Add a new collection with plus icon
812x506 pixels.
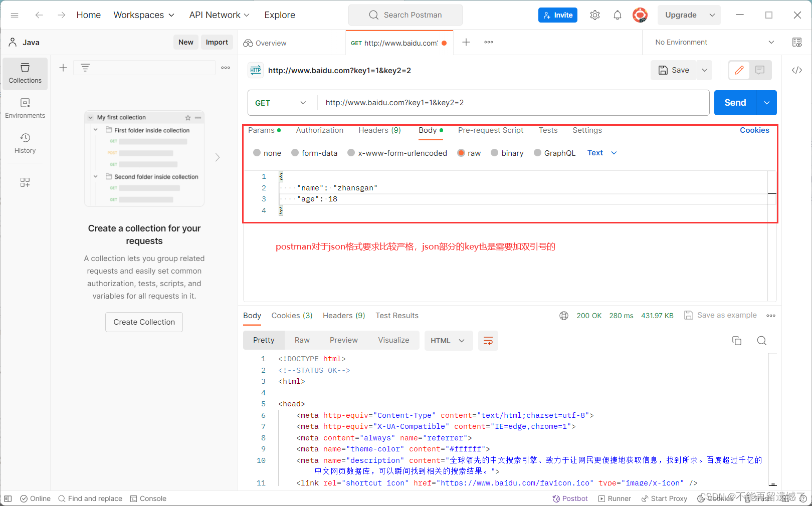pos(63,68)
